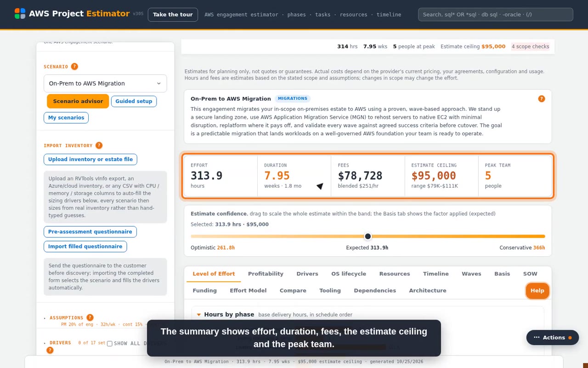Image resolution: width=588 pixels, height=368 pixels.
Task: Click help icon in the scenario description card
Action: (x=542, y=99)
